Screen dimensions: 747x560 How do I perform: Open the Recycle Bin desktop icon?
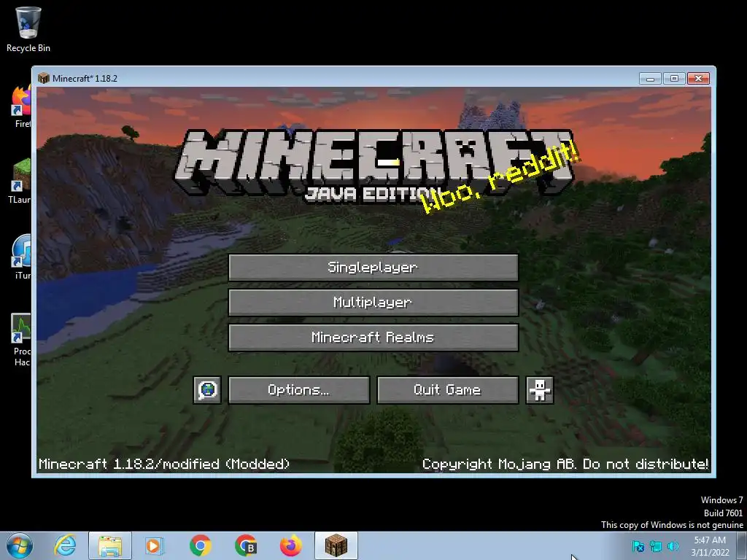pos(28,29)
